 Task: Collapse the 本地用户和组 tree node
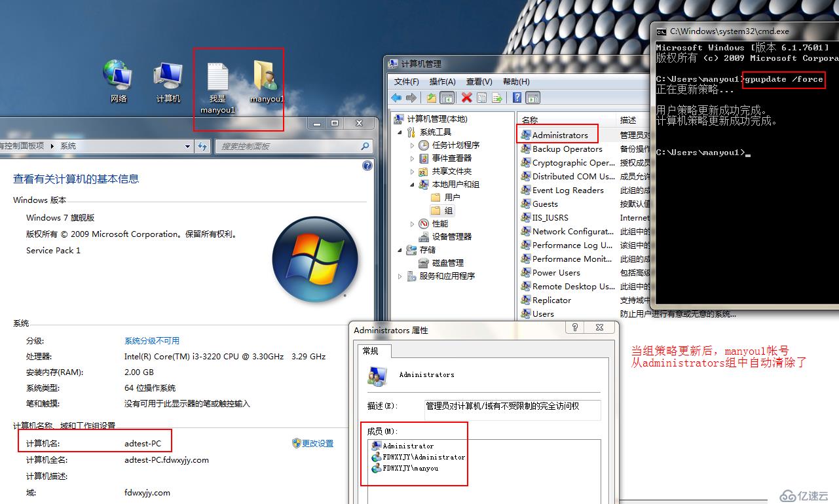click(412, 185)
